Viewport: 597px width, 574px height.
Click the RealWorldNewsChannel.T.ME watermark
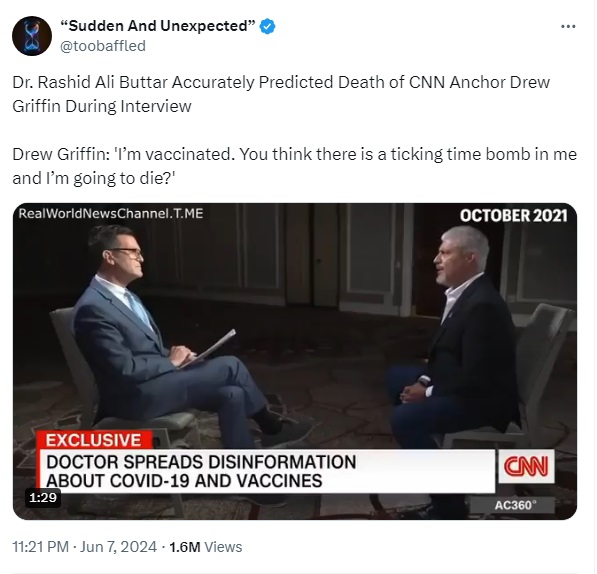click(x=111, y=213)
